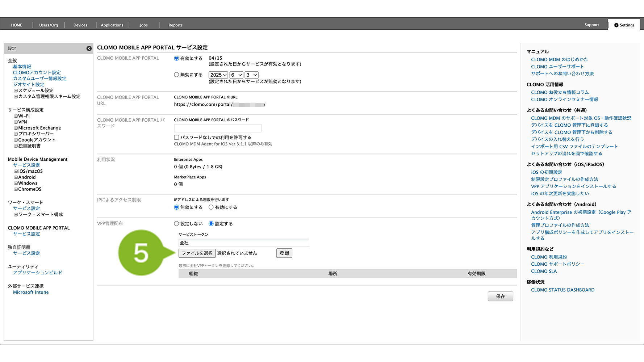Open CLOMO 利用規約 link
The image size is (644, 362).
pyautogui.click(x=549, y=257)
